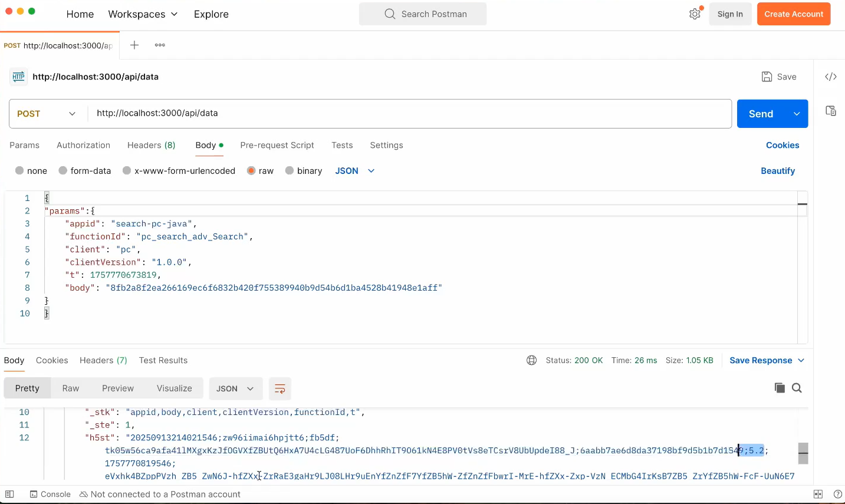Send the POST request
This screenshot has width=845, height=504.
coord(761,114)
